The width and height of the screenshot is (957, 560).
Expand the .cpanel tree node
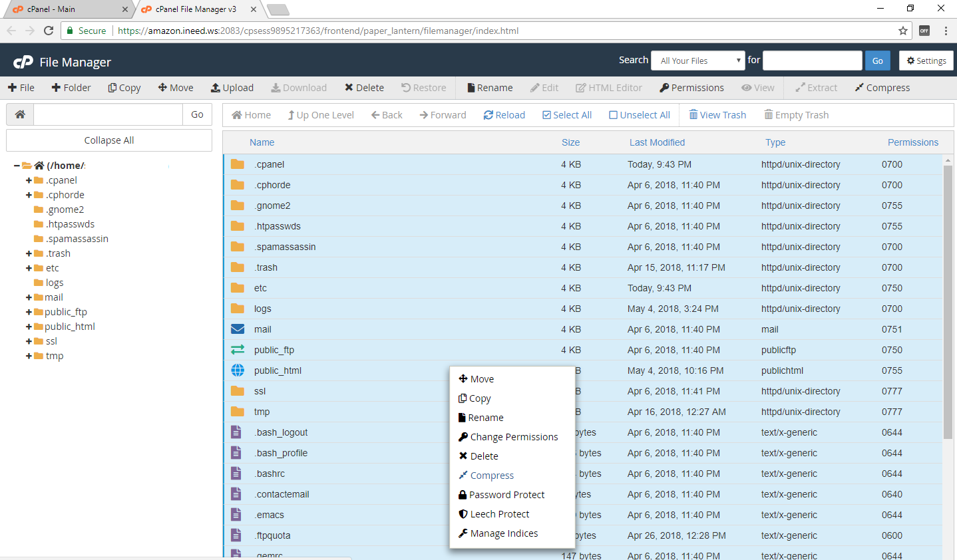click(x=29, y=180)
